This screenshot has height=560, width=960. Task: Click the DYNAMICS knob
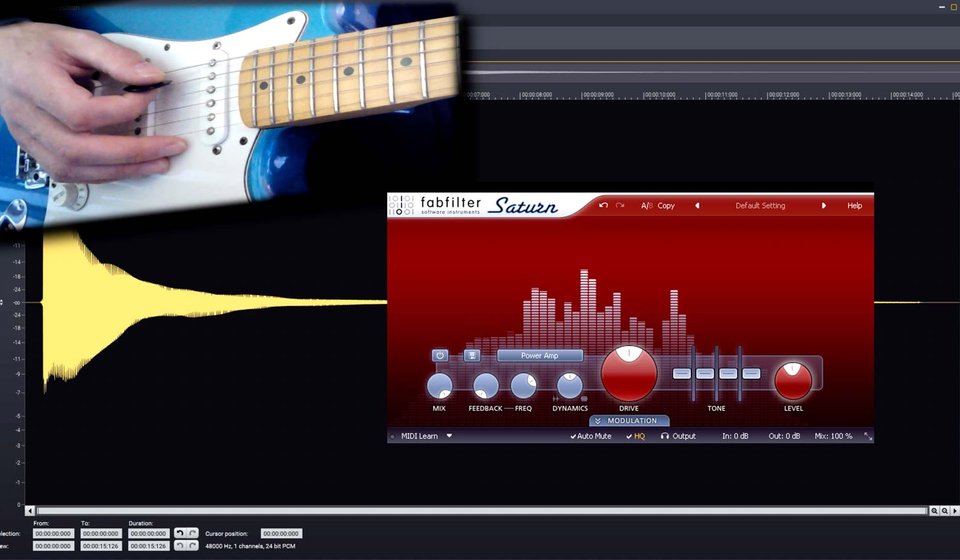(569, 386)
